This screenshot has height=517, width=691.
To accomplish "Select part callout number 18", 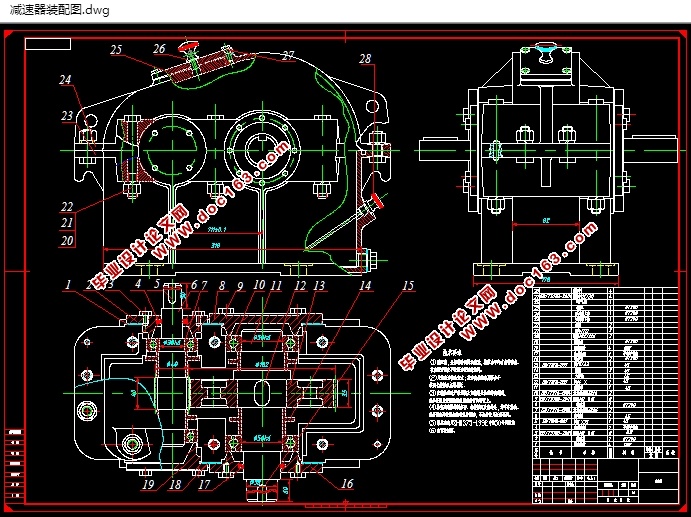I will click(x=175, y=484).
